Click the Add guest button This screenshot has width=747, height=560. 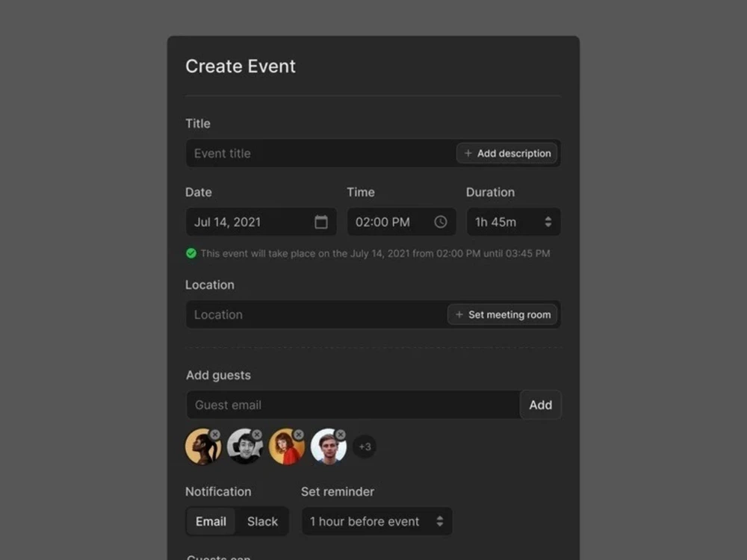[x=541, y=405]
